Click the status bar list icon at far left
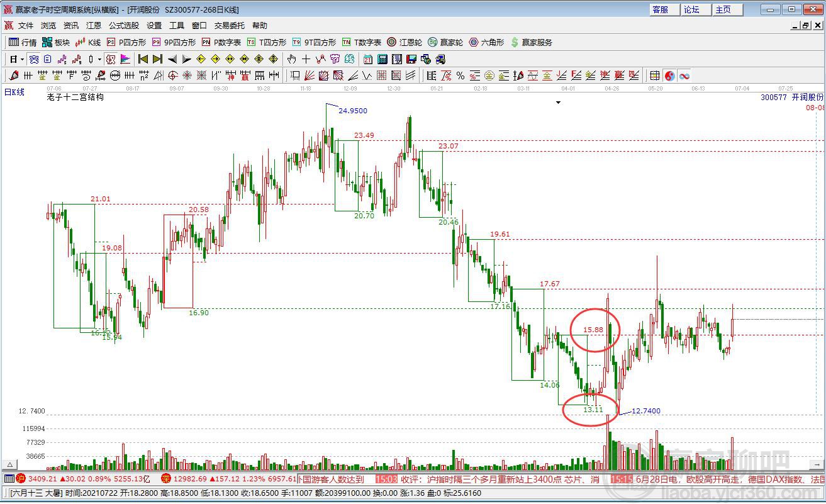This screenshot has height=504, width=826. pyautogui.click(x=9, y=479)
